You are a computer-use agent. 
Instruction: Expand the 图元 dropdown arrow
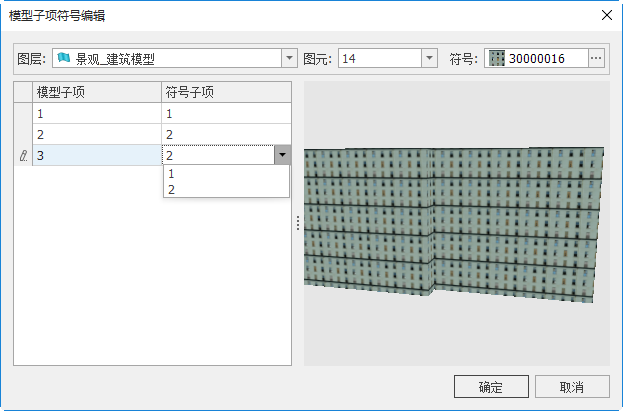click(x=429, y=59)
